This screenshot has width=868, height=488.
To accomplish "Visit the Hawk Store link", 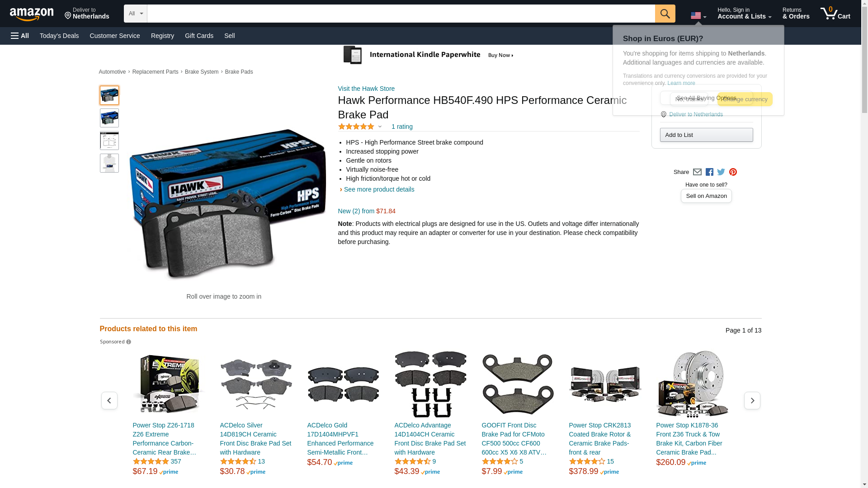I will pyautogui.click(x=366, y=89).
